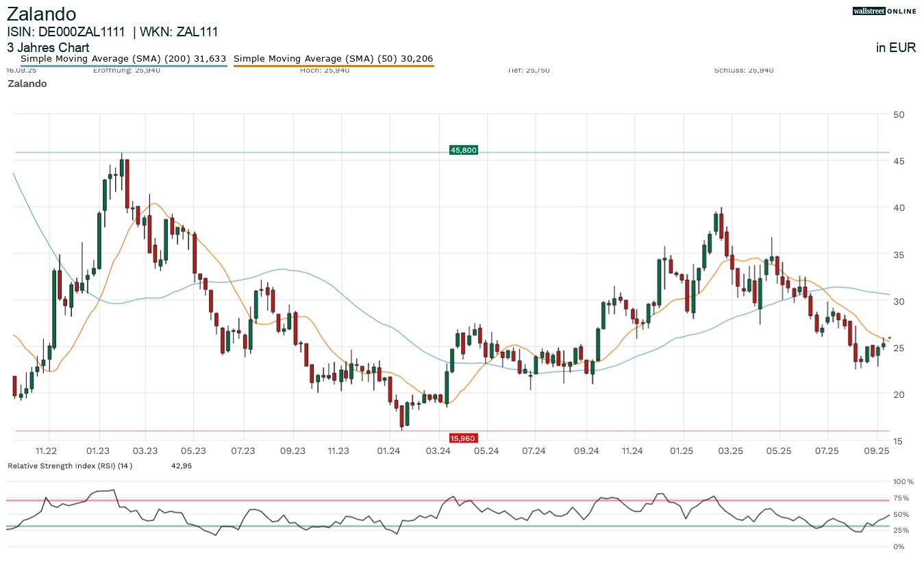
Task: Click the 16.09.25 date readout
Action: [x=21, y=71]
